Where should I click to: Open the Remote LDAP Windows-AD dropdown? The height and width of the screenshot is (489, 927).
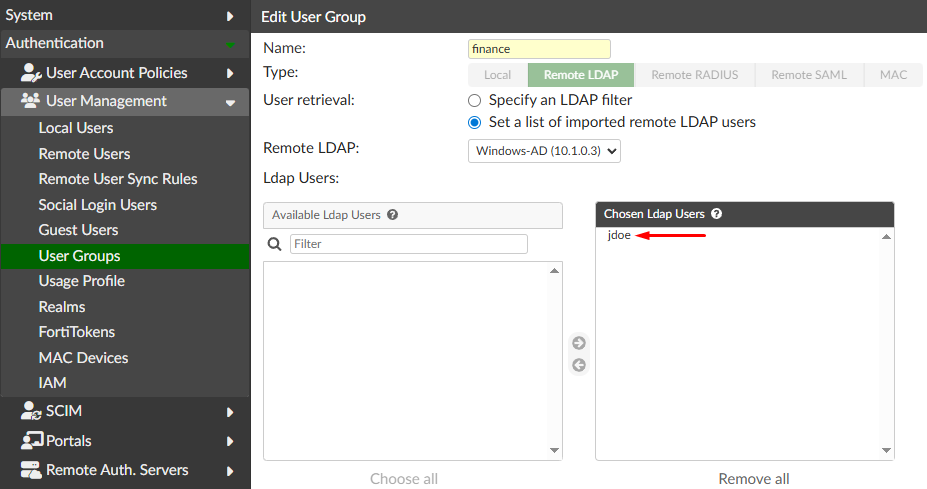(x=544, y=151)
